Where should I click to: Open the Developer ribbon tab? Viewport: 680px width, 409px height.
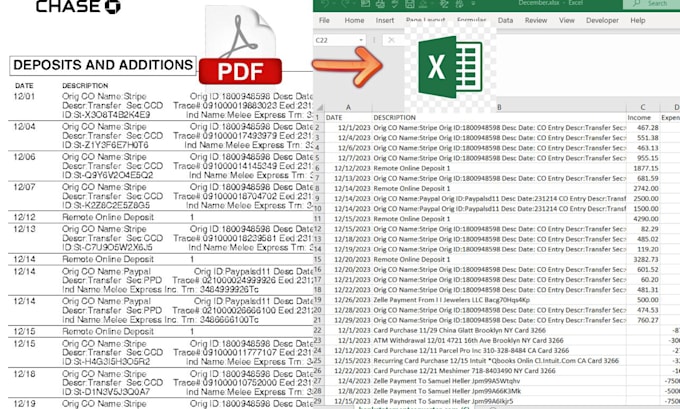(602, 20)
